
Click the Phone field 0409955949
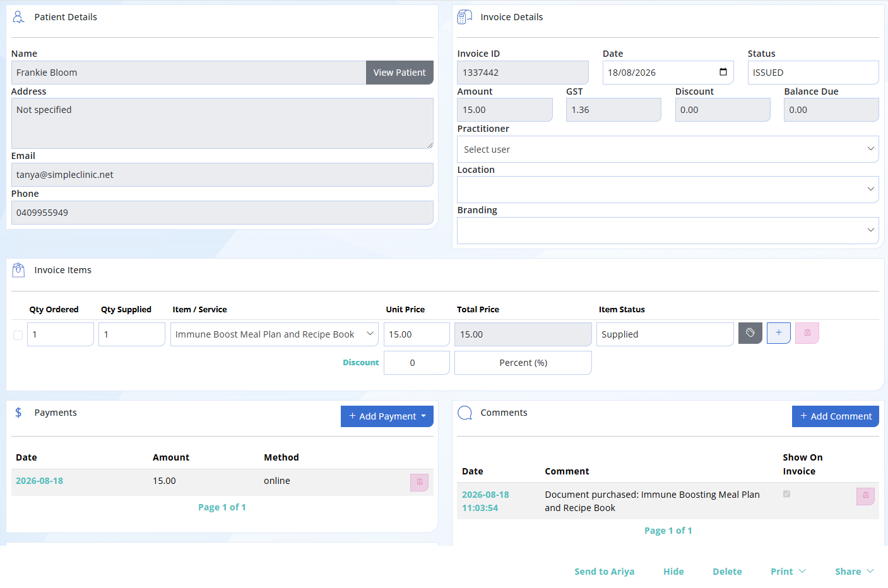[x=222, y=213]
